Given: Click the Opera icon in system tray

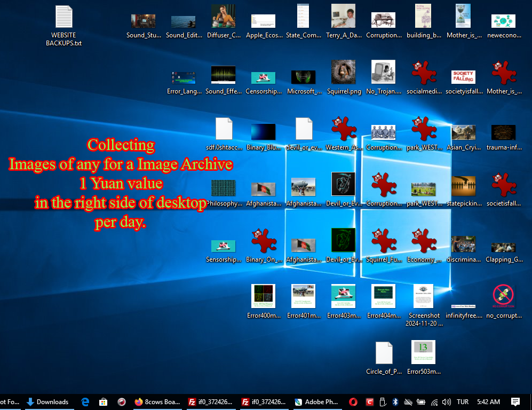Looking at the screenshot, I should [x=353, y=402].
